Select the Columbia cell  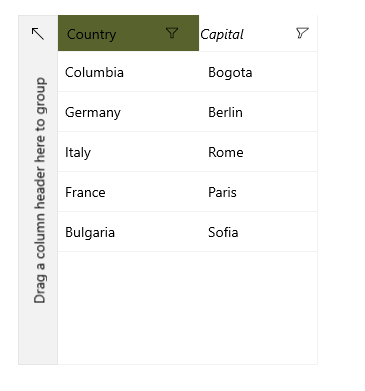coord(128,72)
